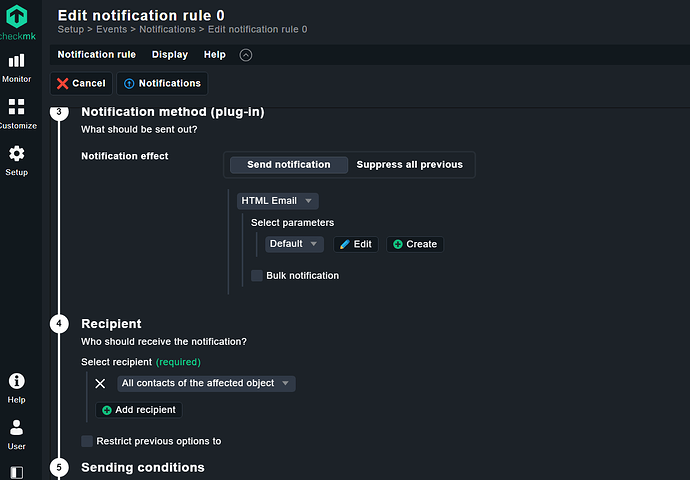Image resolution: width=690 pixels, height=480 pixels.
Task: Select the Send notification option
Action: (x=288, y=165)
